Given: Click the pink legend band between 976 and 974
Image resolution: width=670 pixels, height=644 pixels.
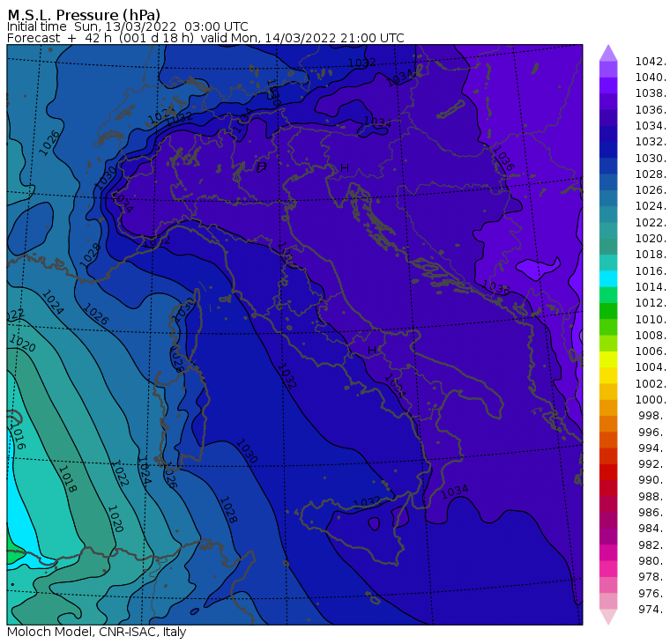Looking at the screenshot, I should [x=608, y=601].
